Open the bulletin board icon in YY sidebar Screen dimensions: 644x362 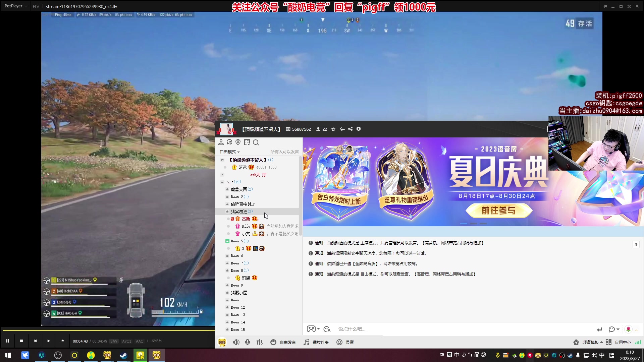click(x=247, y=142)
